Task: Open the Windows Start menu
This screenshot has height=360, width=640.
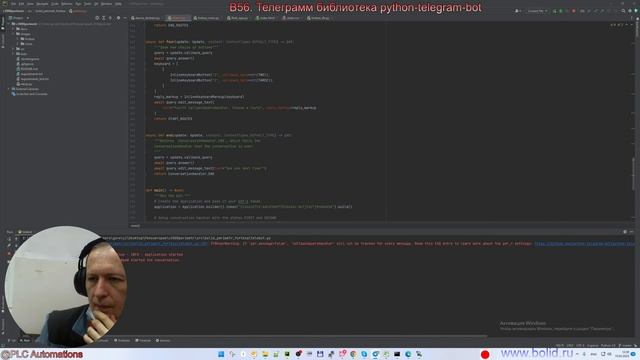Action: pos(221,354)
